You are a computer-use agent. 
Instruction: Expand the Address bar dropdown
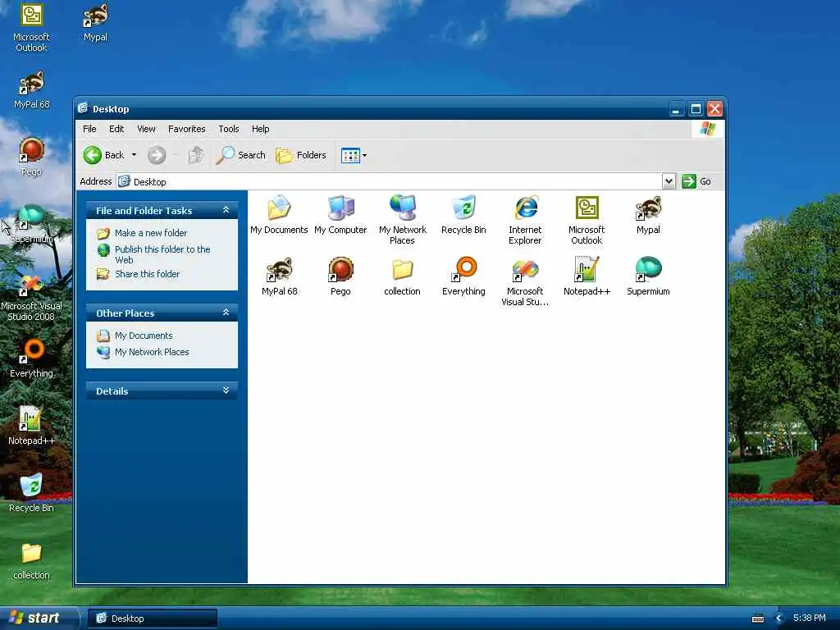tap(669, 181)
